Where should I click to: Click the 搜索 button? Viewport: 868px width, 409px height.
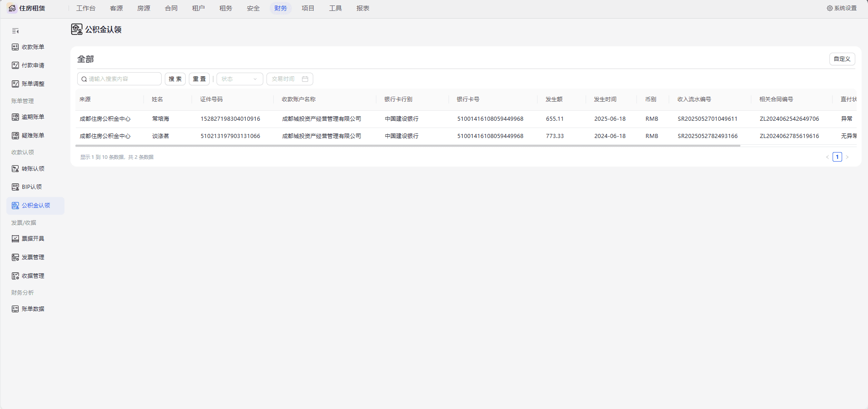[175, 79]
